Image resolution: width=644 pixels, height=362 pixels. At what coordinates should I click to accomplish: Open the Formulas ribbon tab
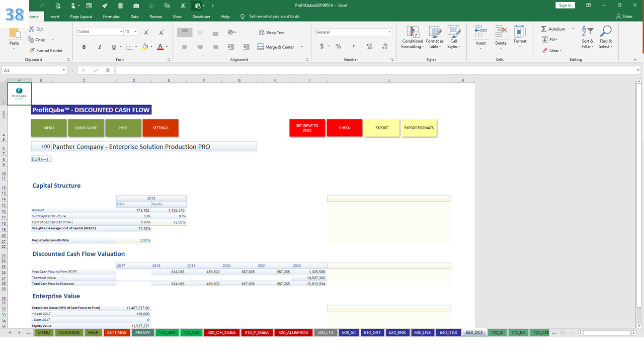[111, 17]
